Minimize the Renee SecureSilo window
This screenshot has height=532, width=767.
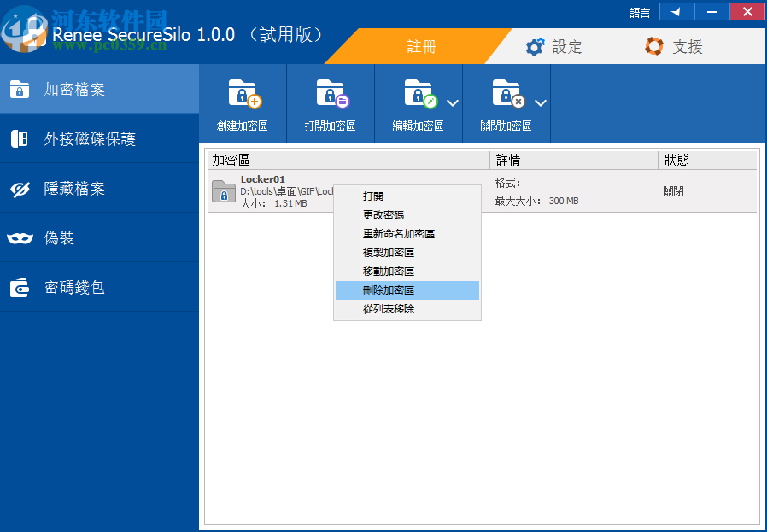712,12
